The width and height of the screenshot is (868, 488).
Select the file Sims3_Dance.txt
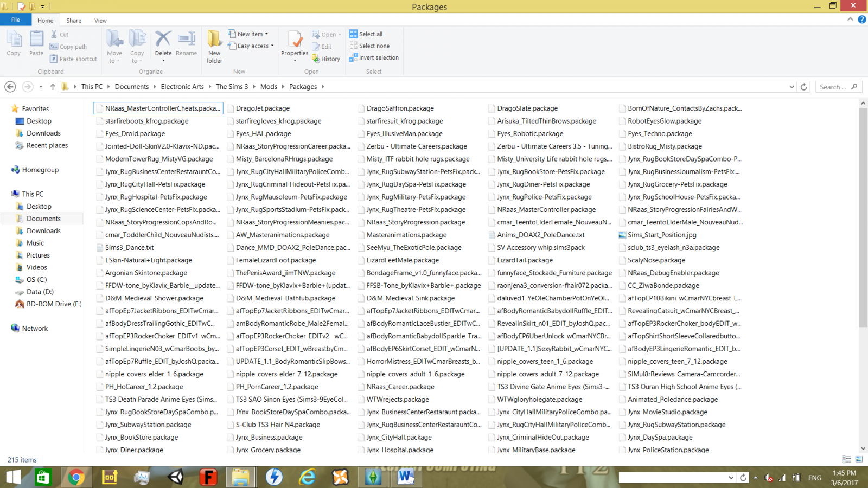tap(130, 248)
